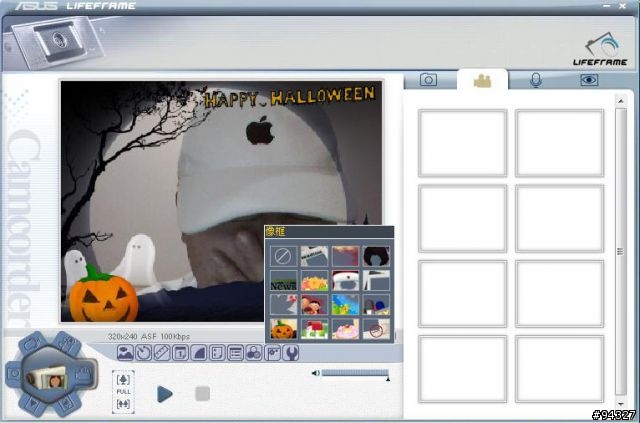Select the top mode-wheel segment beside the title-bar edge

coord(33,344)
